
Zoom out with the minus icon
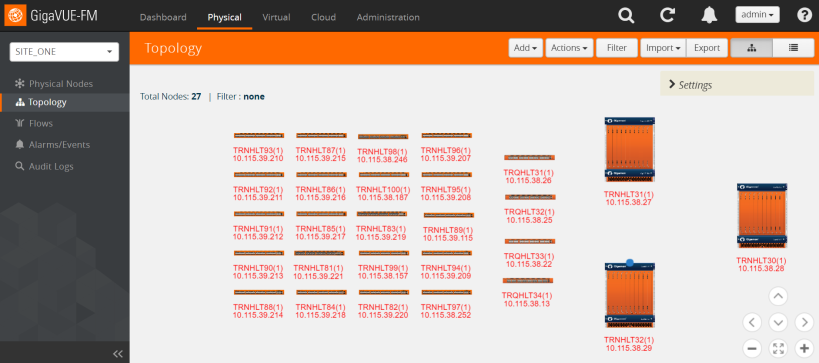coord(752,348)
